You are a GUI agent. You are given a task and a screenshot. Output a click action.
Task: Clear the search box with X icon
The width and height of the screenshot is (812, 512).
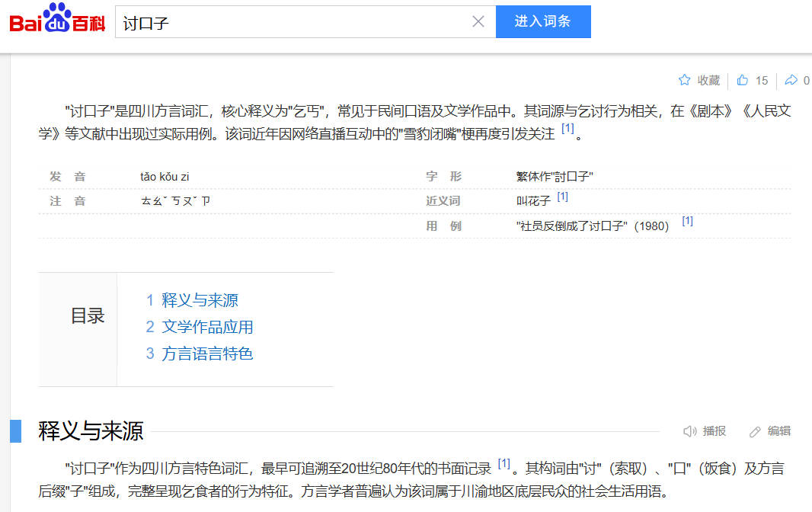point(478,22)
